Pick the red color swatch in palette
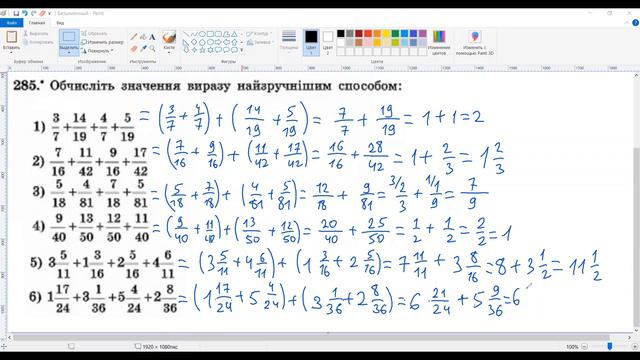 click(368, 33)
